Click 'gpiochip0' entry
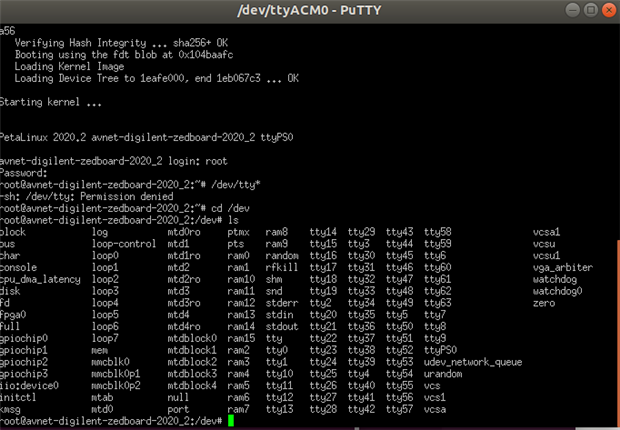Image resolution: width=620 pixels, height=430 pixels. click(x=24, y=339)
